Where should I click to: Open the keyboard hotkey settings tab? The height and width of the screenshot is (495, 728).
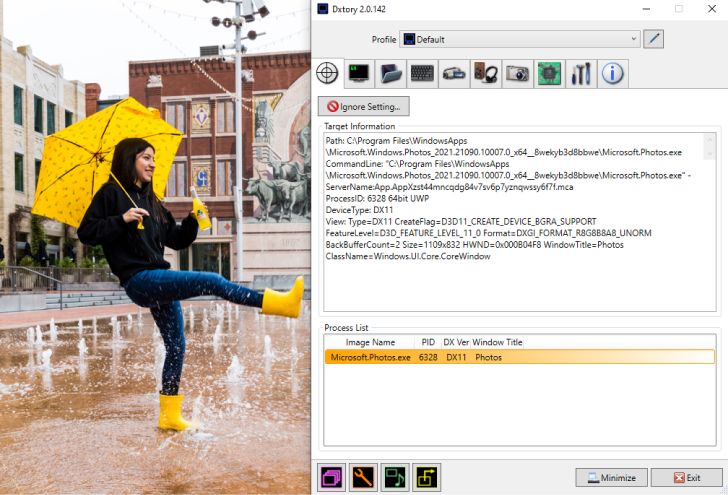click(422, 73)
